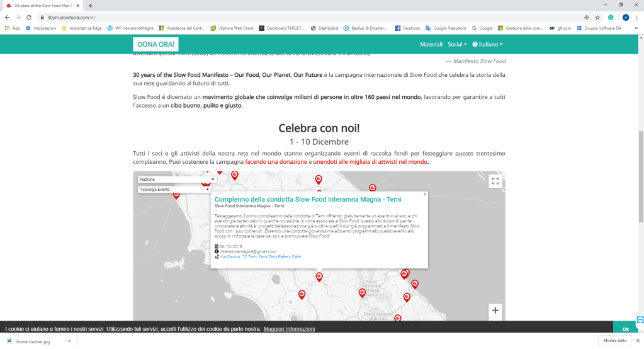644x349 pixels.
Task: Expand the Nazione dropdown on the map
Action: point(177,180)
